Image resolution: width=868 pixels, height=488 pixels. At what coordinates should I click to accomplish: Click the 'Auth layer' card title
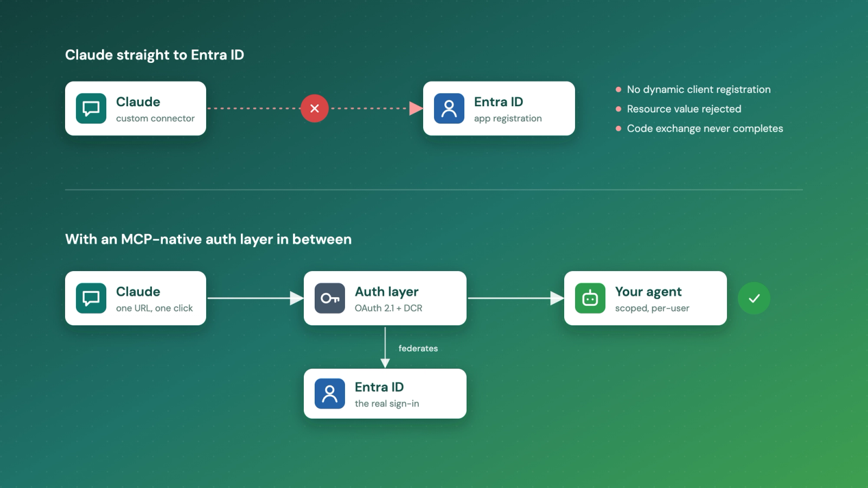387,292
